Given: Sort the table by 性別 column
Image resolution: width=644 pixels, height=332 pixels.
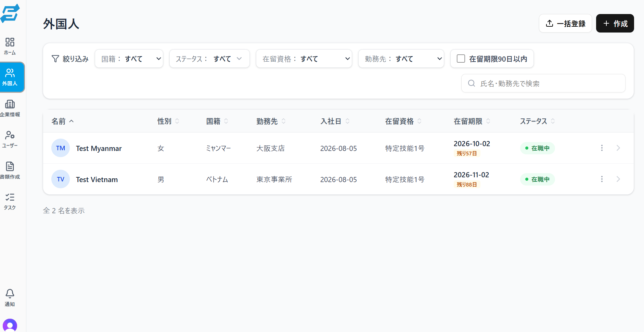Looking at the screenshot, I should [168, 121].
